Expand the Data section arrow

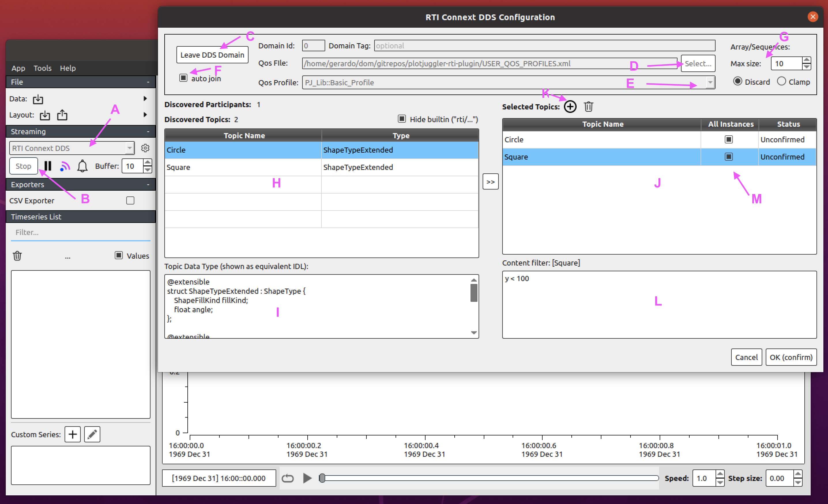(145, 98)
